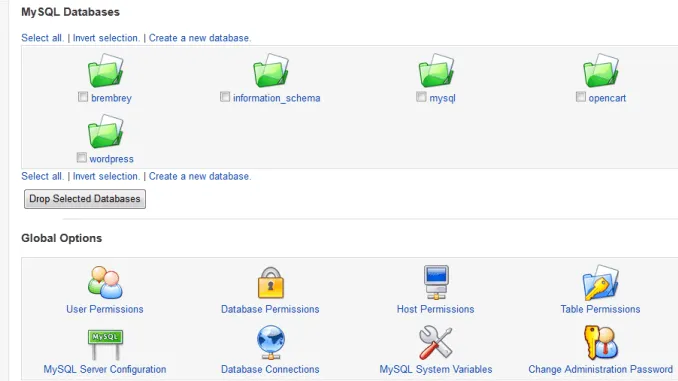Open Database Connections text link
Screen dimensions: 678x381
(x=270, y=369)
